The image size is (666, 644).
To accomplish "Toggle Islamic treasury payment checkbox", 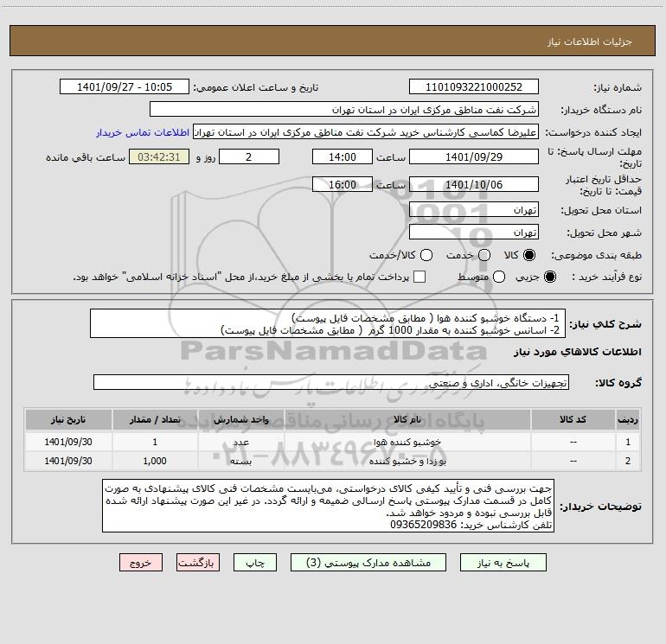I will 419,277.
